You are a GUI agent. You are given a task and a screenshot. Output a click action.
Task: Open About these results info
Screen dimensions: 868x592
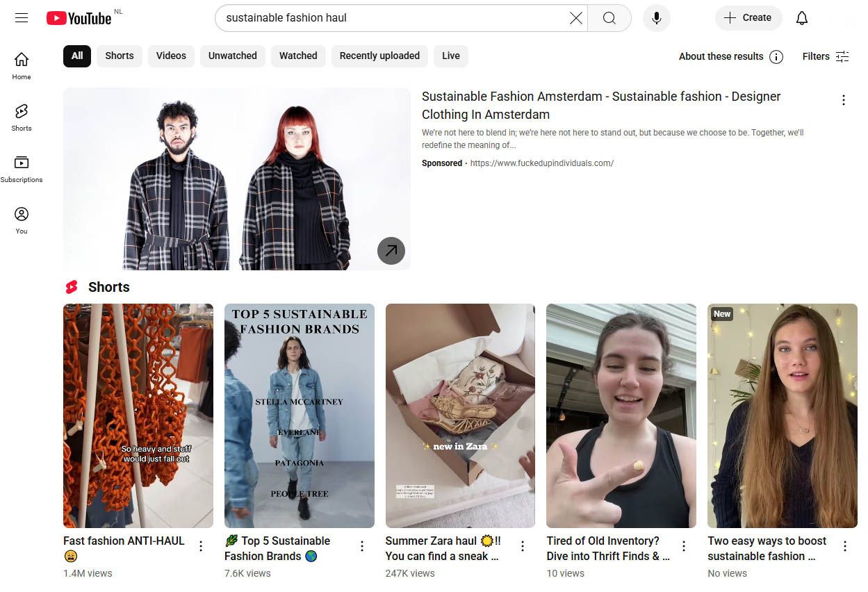(731, 56)
